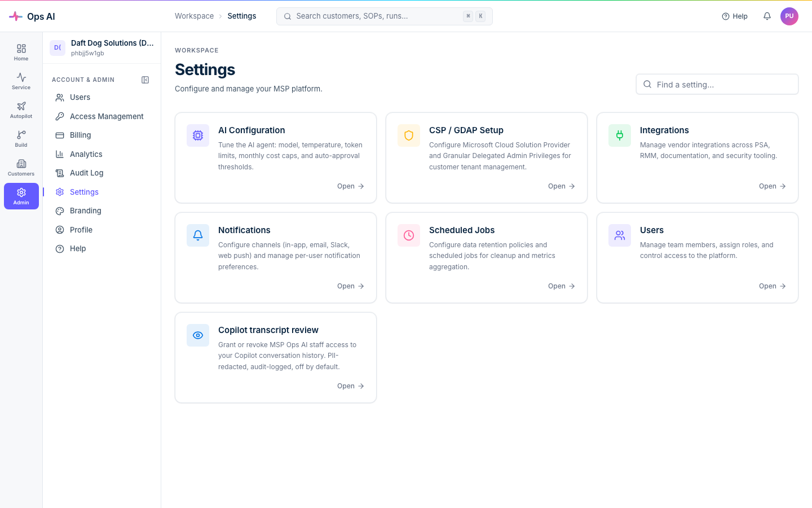Open Build in the left rail
Image resolution: width=812 pixels, height=508 pixels.
pyautogui.click(x=21, y=139)
